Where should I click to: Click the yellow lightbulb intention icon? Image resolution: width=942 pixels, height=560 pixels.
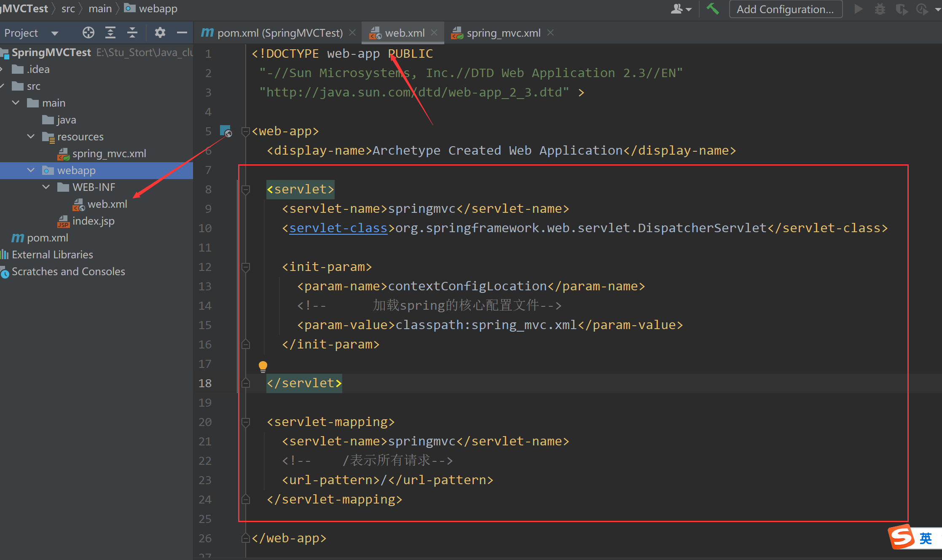pos(263,366)
